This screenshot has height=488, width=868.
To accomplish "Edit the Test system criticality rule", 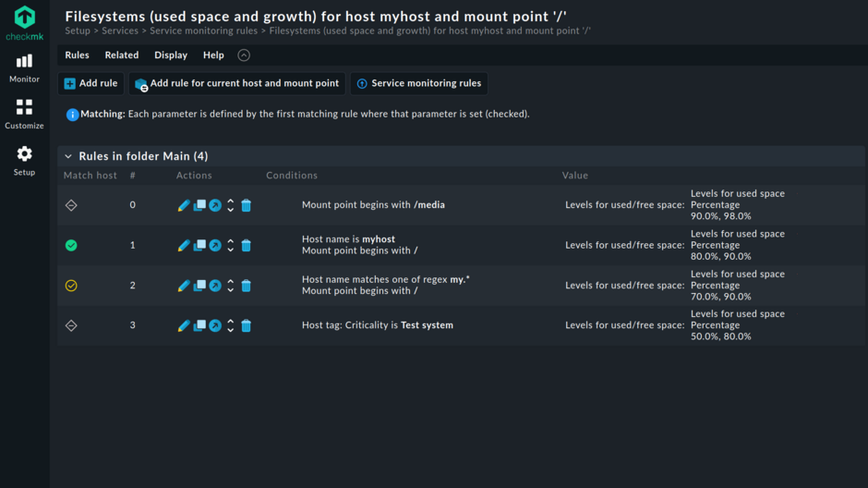I will (183, 325).
